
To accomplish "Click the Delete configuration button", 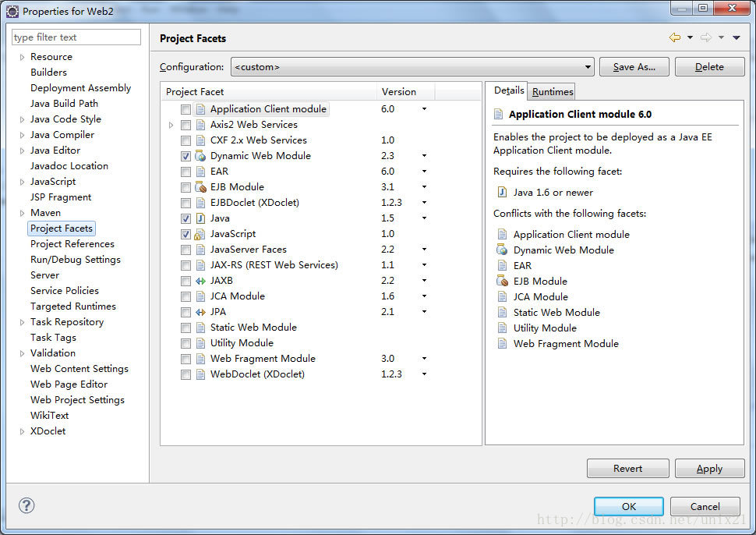I will point(710,66).
